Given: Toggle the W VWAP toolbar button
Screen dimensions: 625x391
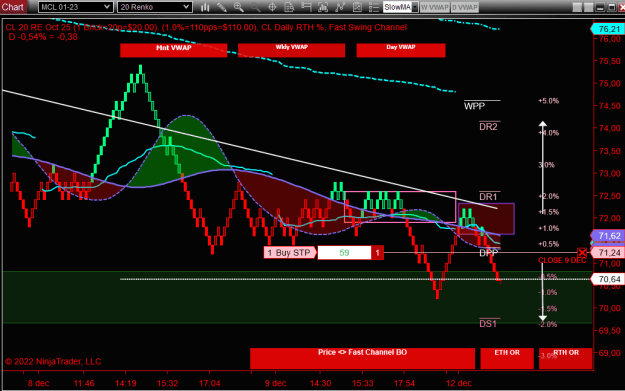Looking at the screenshot, I should tap(434, 7).
